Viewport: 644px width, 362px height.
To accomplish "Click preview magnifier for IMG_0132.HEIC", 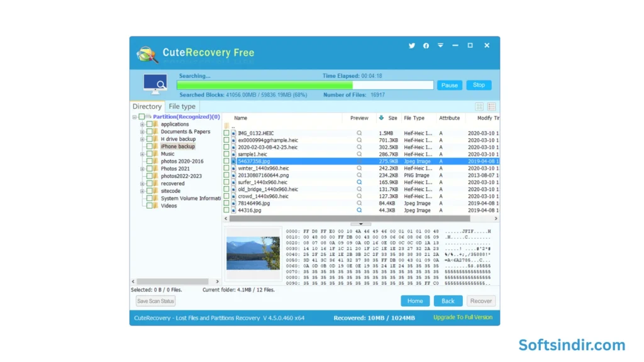I will [x=360, y=133].
